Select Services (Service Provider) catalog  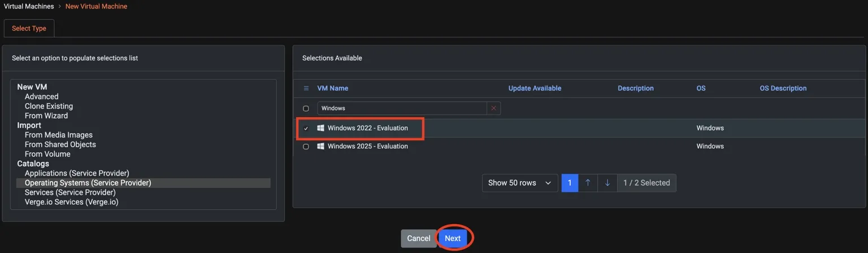click(70, 192)
